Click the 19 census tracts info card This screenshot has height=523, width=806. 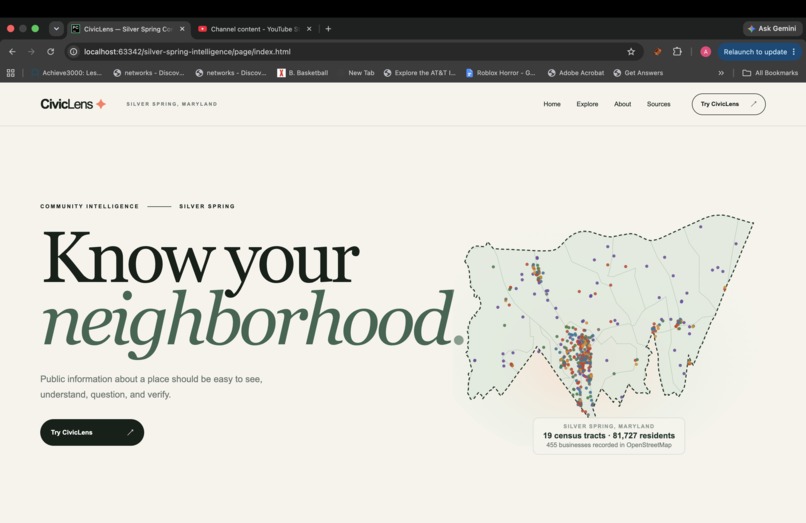click(x=609, y=436)
